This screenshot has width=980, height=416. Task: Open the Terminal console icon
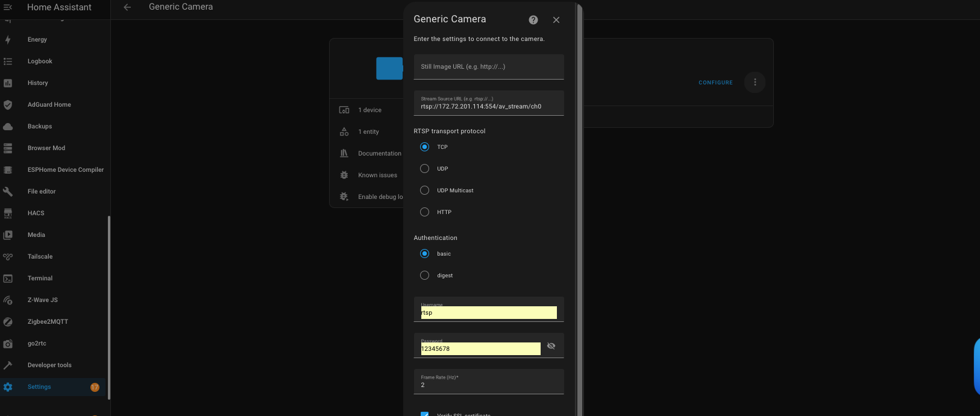click(x=8, y=279)
